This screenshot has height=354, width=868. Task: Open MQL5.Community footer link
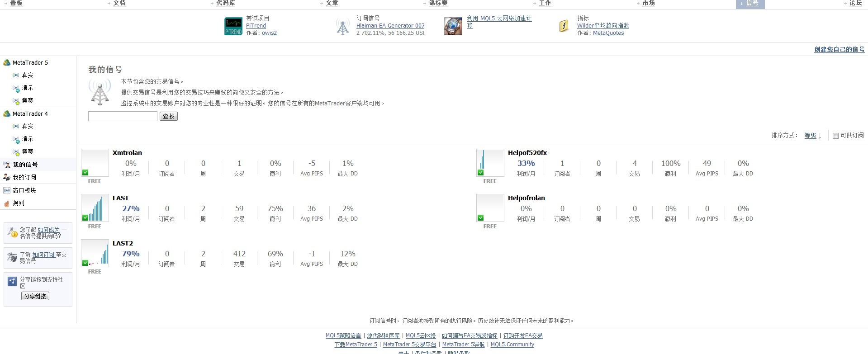tap(512, 345)
